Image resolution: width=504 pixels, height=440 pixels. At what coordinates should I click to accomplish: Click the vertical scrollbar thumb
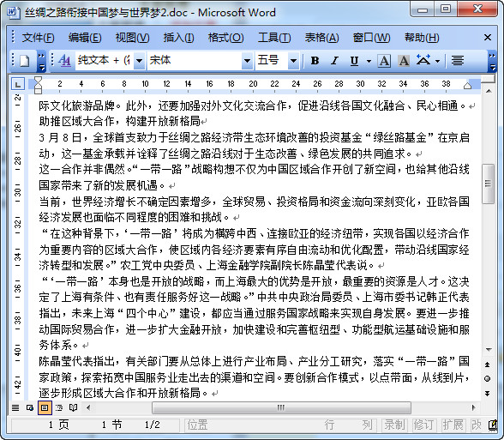489,184
